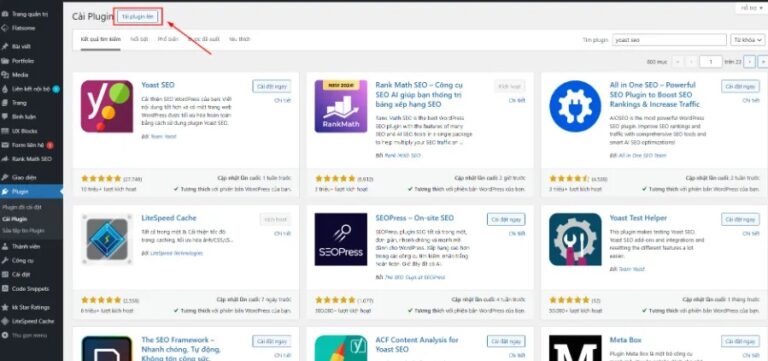The width and height of the screenshot is (768, 361).
Task: Open Thành viên users in sidebar
Action: pos(26,246)
